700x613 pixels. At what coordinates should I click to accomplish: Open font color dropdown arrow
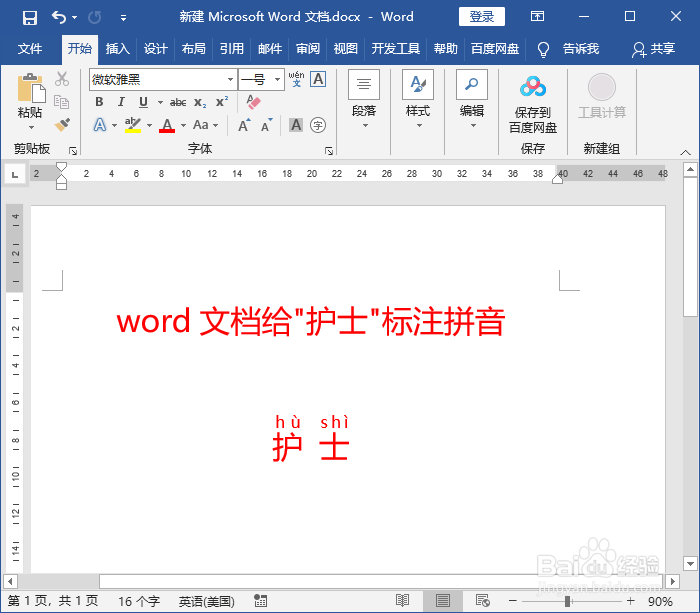183,125
